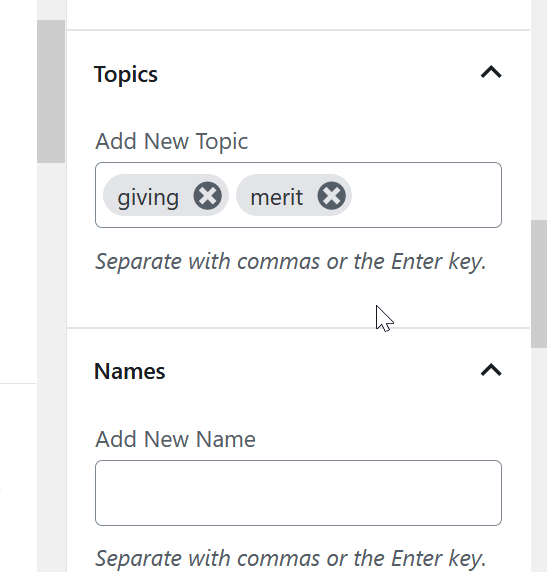
Task: Click the "Add New Name" label
Action: coord(175,439)
